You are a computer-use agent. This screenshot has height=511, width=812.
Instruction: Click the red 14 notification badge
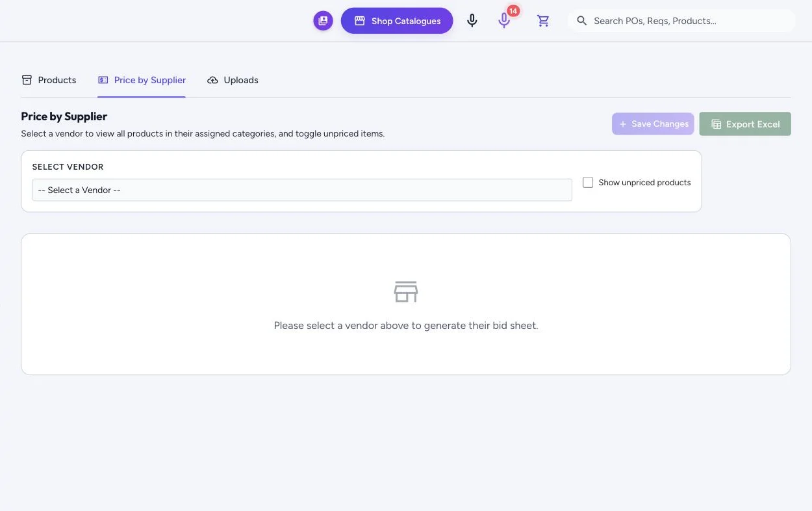tap(513, 10)
